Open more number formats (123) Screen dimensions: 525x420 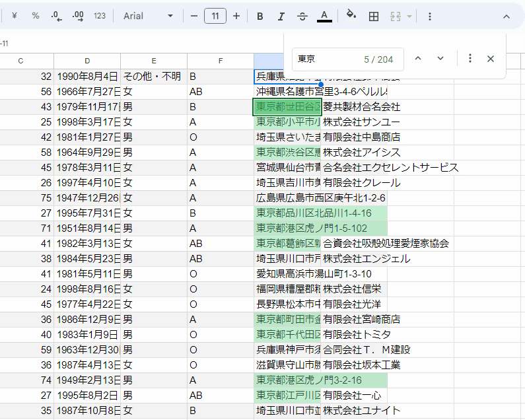click(100, 16)
